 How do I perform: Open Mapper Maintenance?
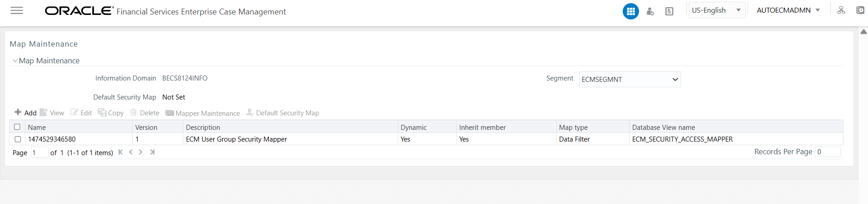(x=203, y=113)
